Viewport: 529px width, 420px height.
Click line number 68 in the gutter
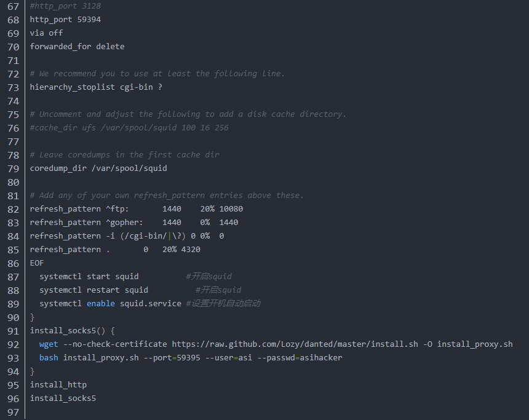[13, 20]
